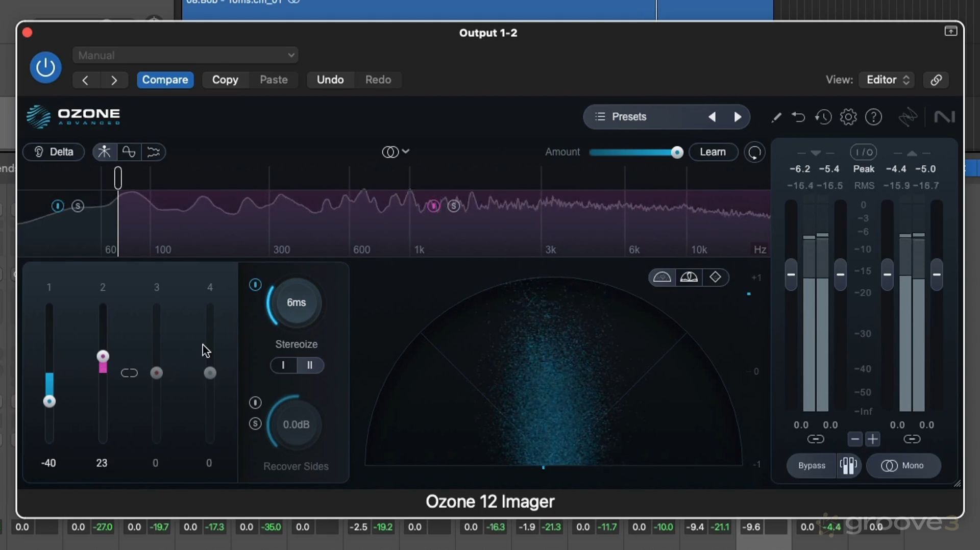Select Stereoize mode II
This screenshot has width=980, height=550.
tap(310, 365)
